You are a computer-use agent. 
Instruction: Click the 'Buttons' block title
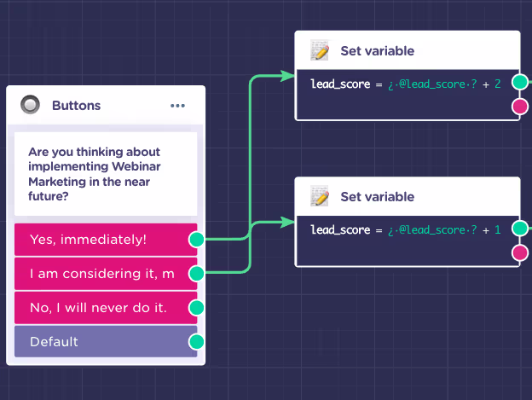coord(77,106)
